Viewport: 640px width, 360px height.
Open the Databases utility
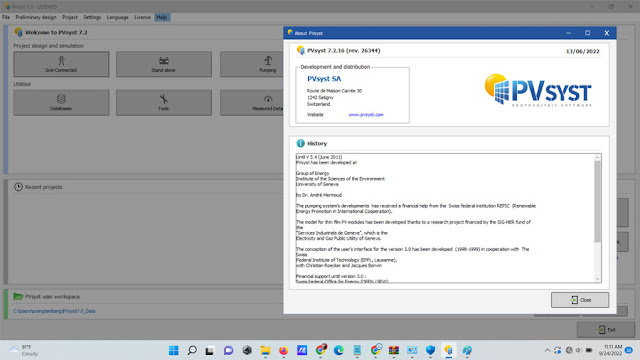61,102
